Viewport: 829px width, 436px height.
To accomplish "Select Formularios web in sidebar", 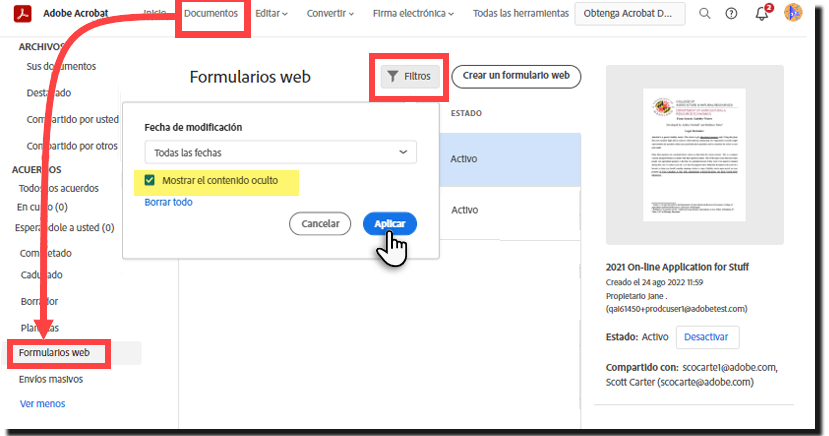I will (54, 353).
